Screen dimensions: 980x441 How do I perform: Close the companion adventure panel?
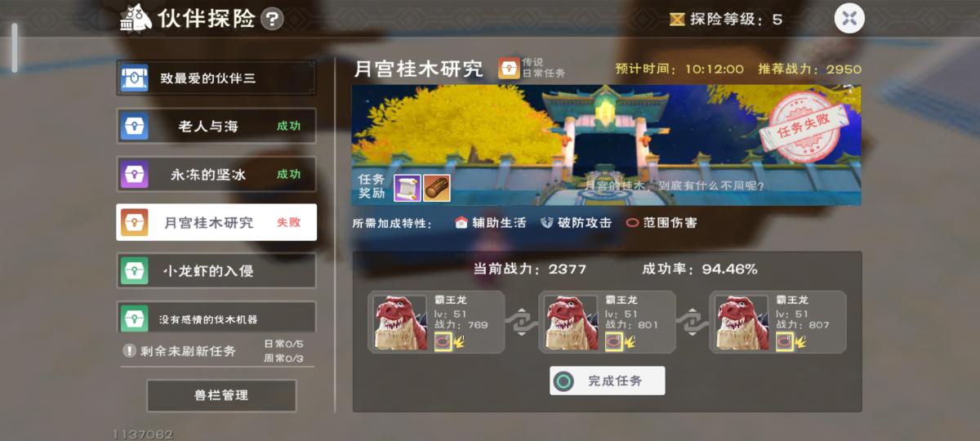coord(849,19)
